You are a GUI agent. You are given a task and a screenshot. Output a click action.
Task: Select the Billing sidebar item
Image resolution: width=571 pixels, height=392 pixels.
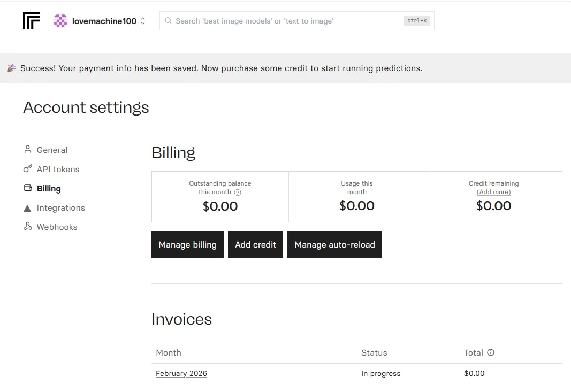point(49,189)
